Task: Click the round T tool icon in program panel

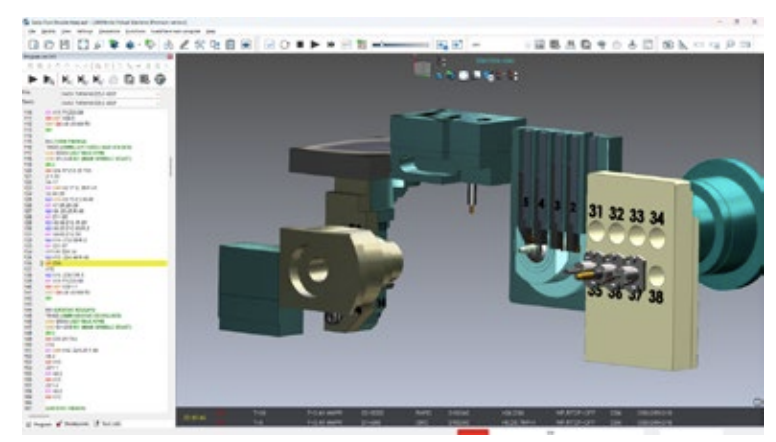Action: [x=160, y=79]
